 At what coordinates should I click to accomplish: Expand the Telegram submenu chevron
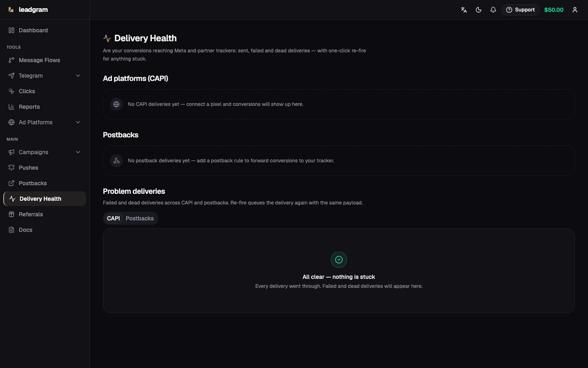[78, 76]
